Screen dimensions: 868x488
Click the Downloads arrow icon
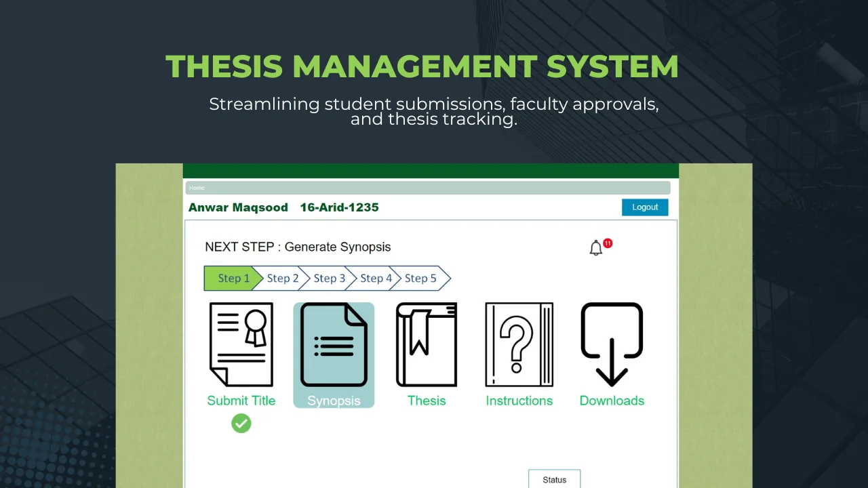[x=612, y=344]
